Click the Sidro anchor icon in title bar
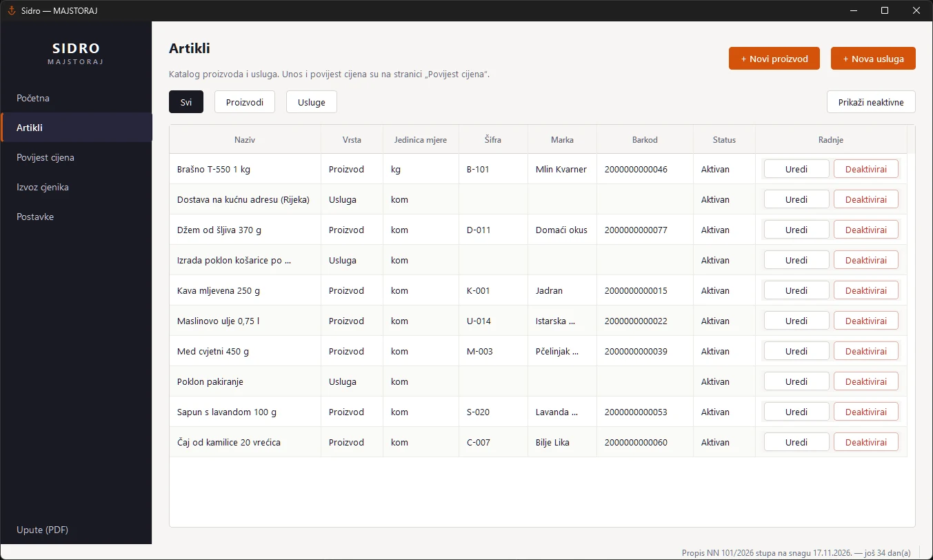The width and height of the screenshot is (933, 560). click(11, 10)
